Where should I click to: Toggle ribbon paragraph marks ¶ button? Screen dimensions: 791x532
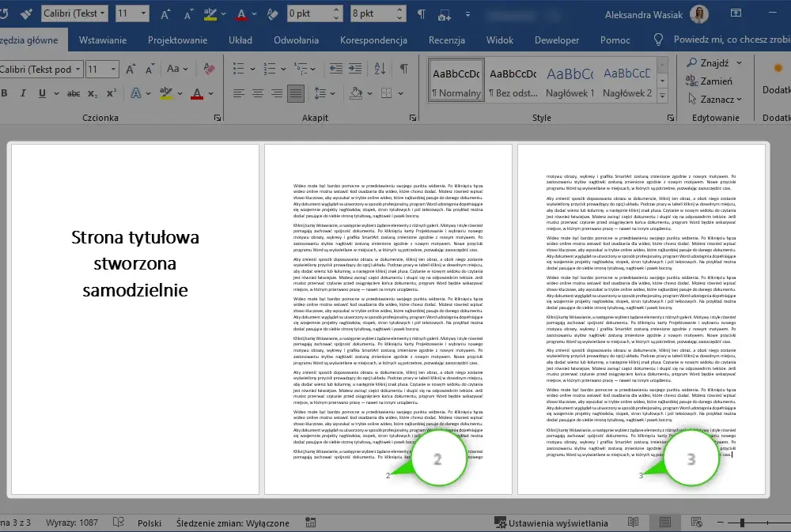point(404,69)
